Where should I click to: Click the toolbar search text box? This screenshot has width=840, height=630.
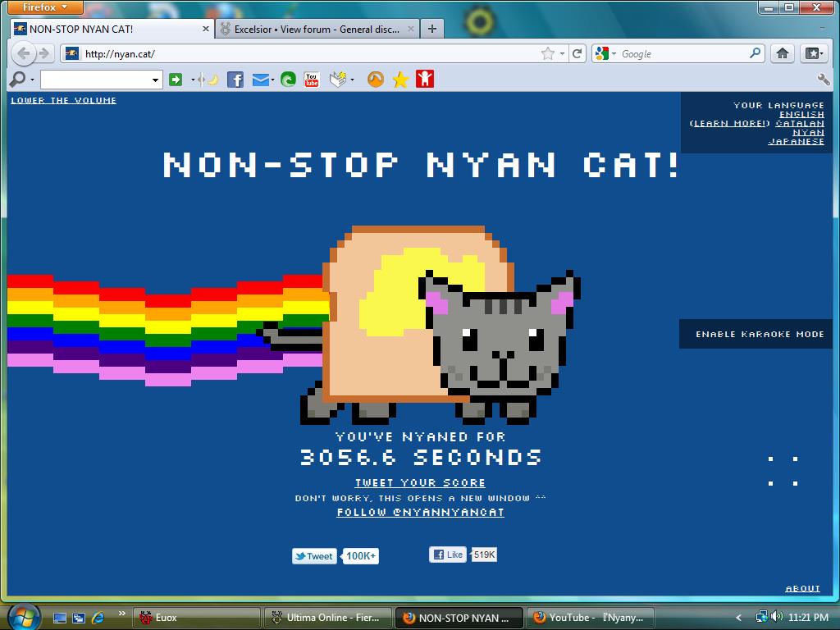tap(95, 80)
